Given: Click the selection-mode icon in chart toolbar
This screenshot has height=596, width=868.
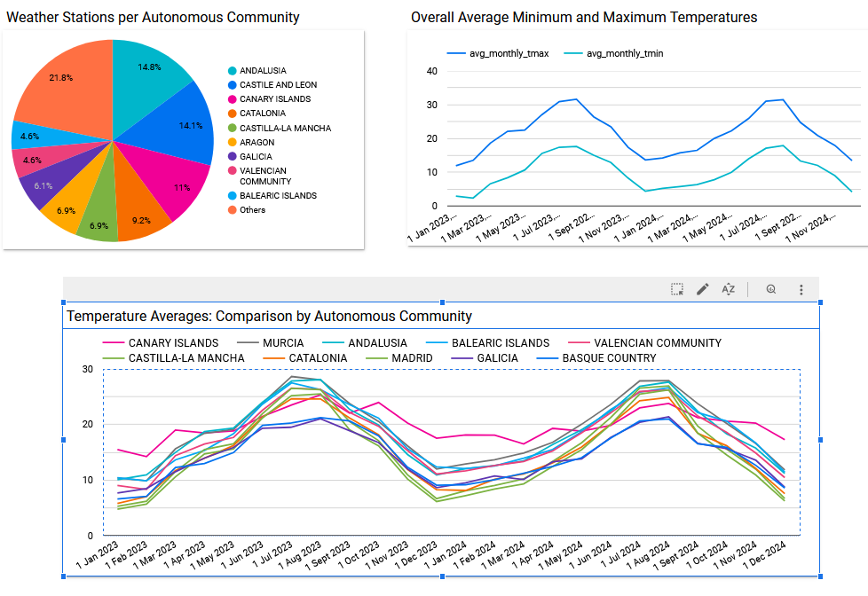Looking at the screenshot, I should click(676, 289).
